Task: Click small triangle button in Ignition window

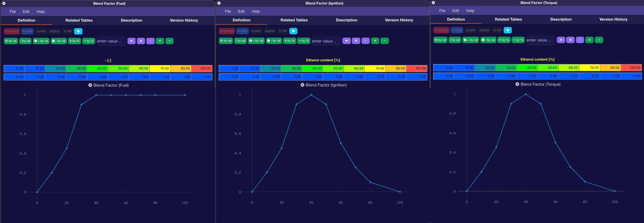Action: pos(365,41)
